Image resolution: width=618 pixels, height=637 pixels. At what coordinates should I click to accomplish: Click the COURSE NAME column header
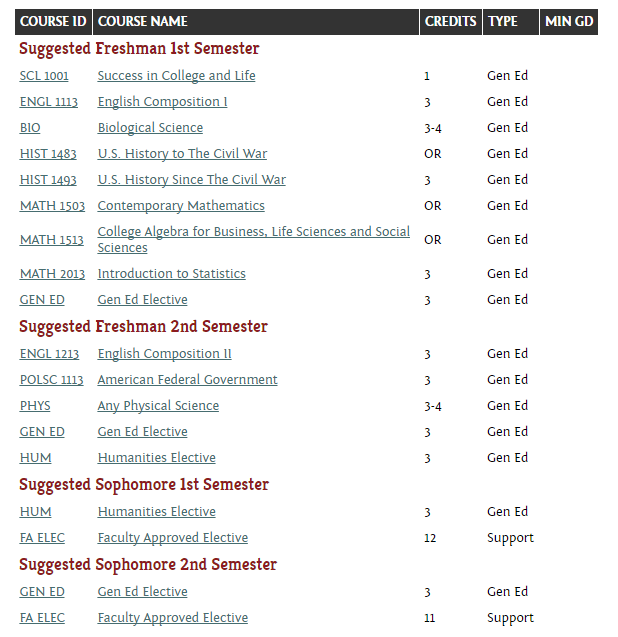point(143,21)
